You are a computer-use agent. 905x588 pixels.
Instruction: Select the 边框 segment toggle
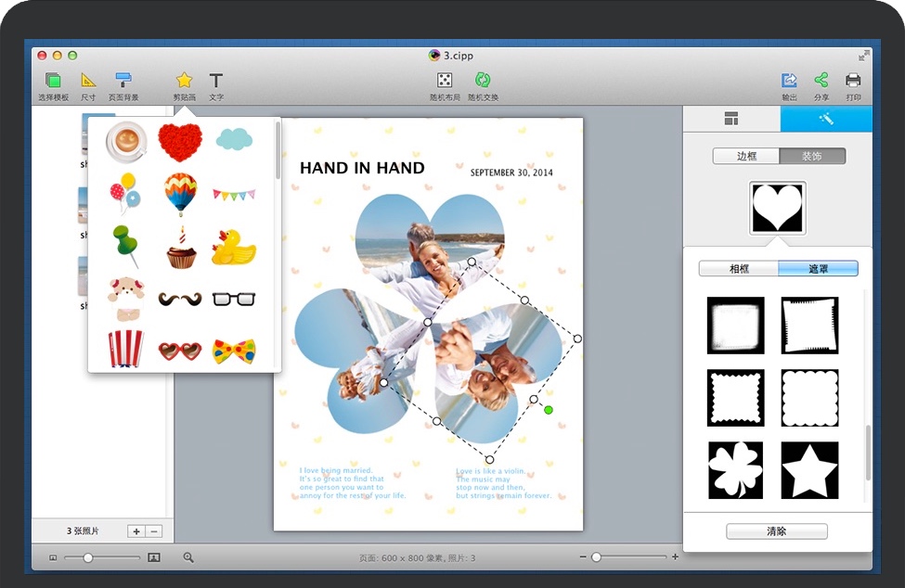pos(746,156)
